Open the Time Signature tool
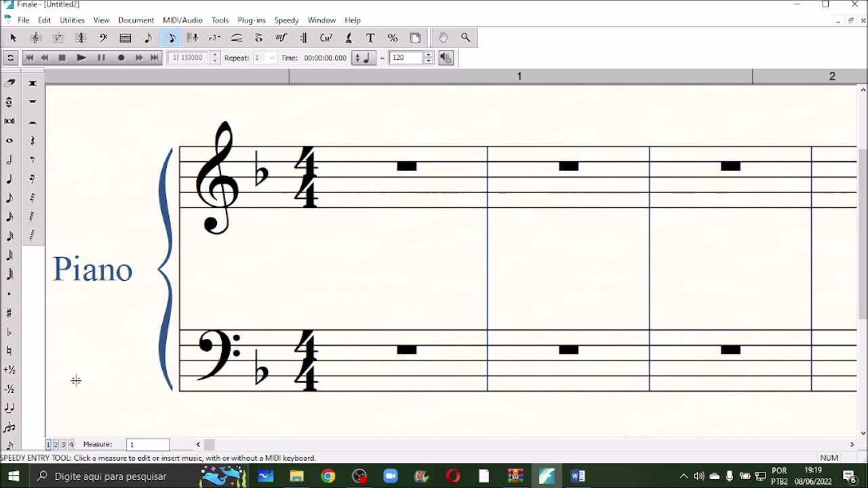The height and width of the screenshot is (488, 868). tap(81, 38)
